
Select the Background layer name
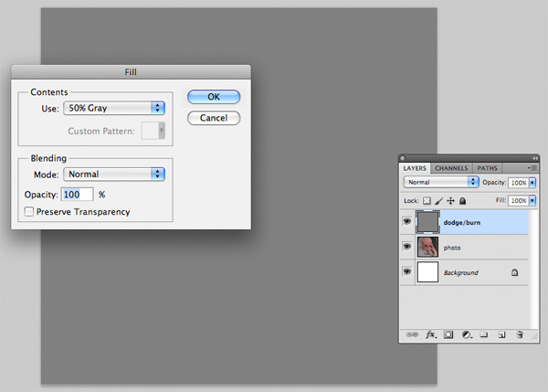pos(460,273)
